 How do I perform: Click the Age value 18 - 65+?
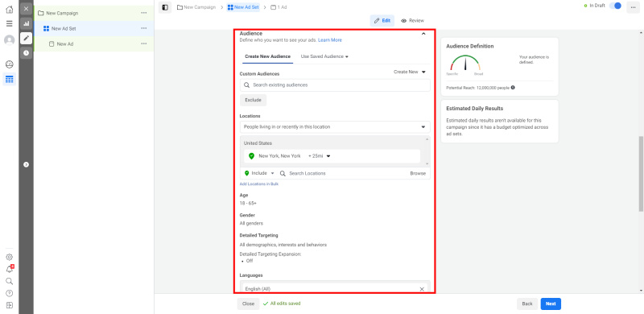click(x=248, y=204)
